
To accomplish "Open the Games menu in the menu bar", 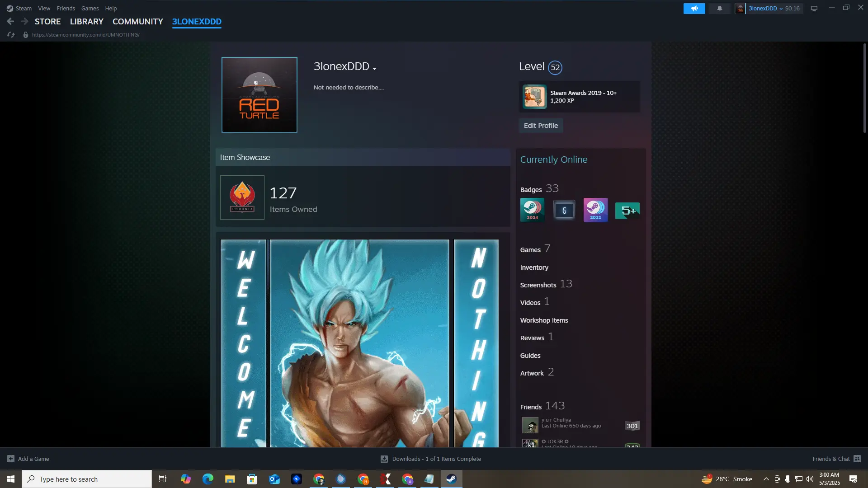I will click(90, 9).
